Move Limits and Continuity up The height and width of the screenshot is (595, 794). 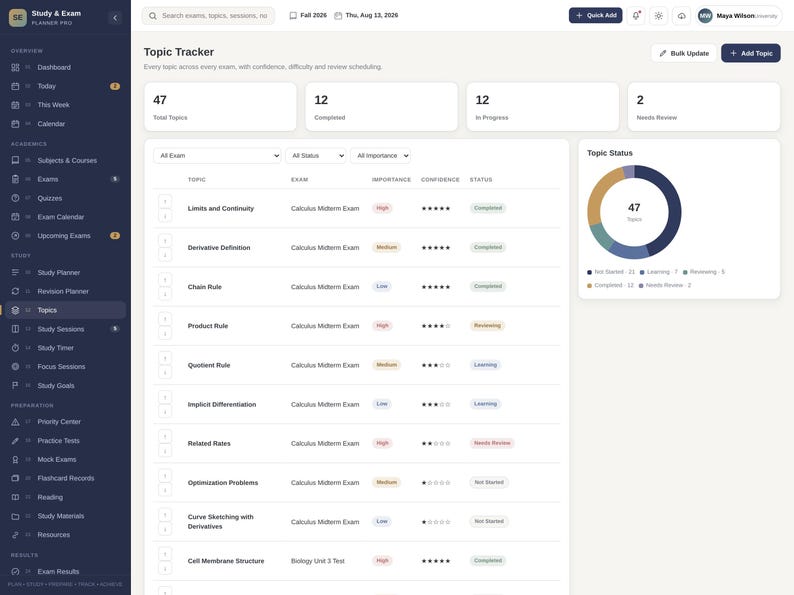click(165, 202)
